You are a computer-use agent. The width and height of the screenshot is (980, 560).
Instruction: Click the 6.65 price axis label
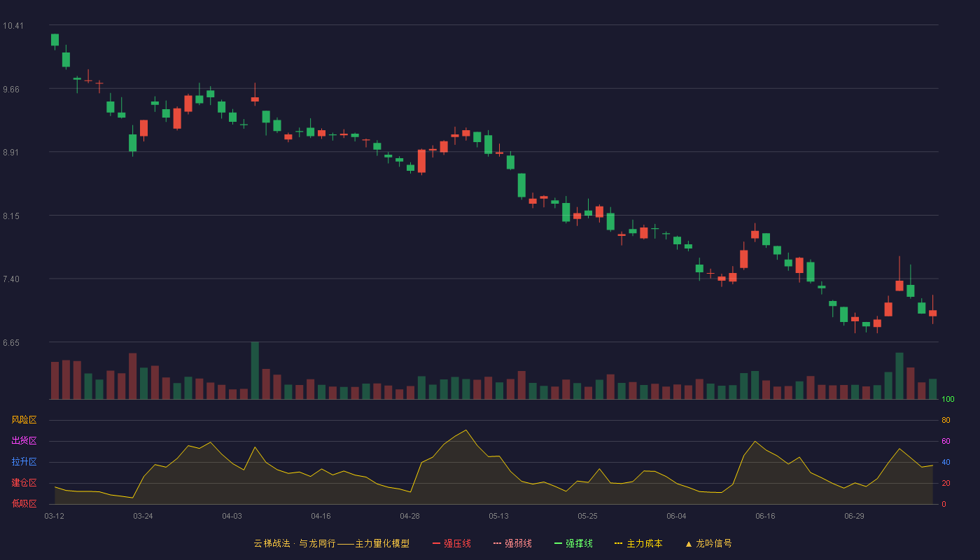click(13, 343)
